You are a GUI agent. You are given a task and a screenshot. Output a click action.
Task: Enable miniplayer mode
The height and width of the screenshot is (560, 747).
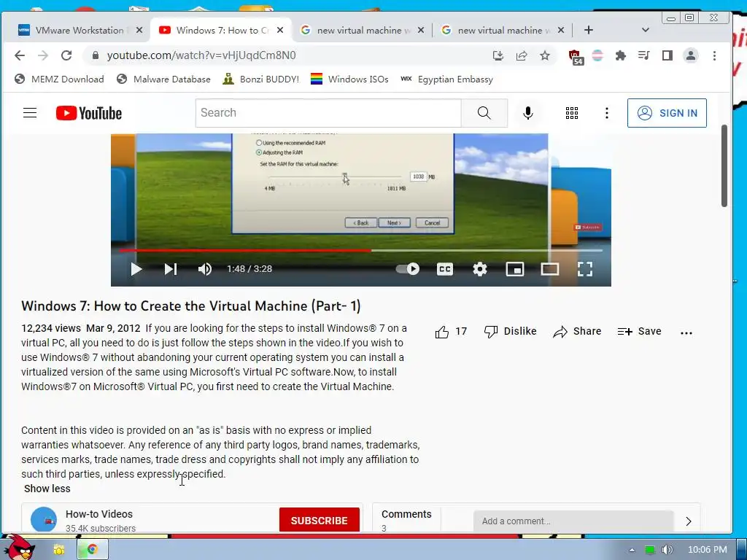coord(515,269)
